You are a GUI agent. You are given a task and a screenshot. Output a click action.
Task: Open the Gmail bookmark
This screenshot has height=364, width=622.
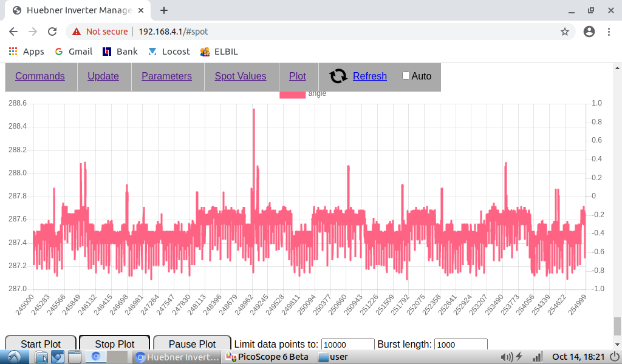pyautogui.click(x=73, y=52)
